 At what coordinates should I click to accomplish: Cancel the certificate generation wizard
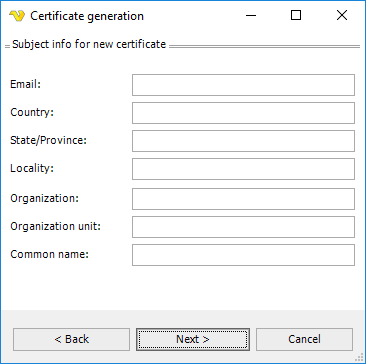304,339
